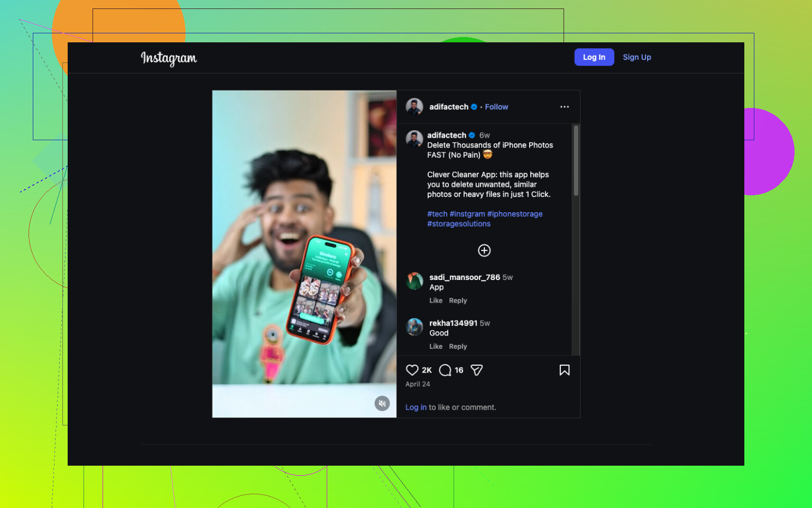Click the 'Delete Thousands of iPhone Photos' caption
The height and width of the screenshot is (508, 812).
click(x=490, y=150)
